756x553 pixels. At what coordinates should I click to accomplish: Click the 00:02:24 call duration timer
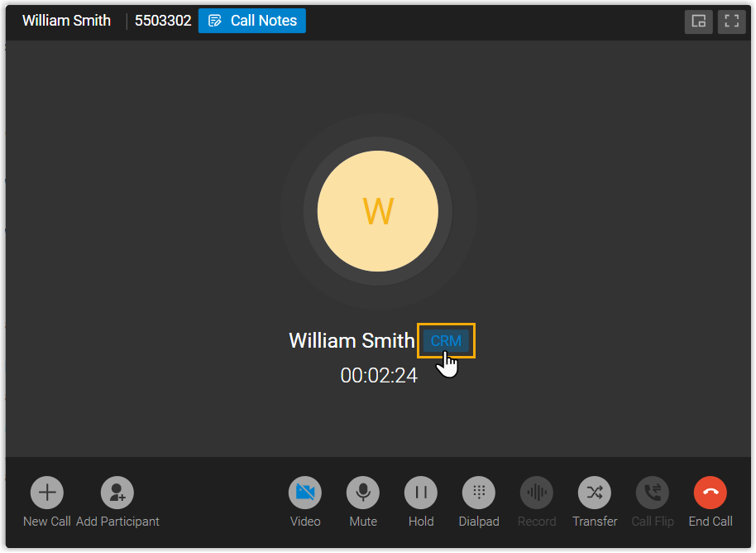coord(379,376)
